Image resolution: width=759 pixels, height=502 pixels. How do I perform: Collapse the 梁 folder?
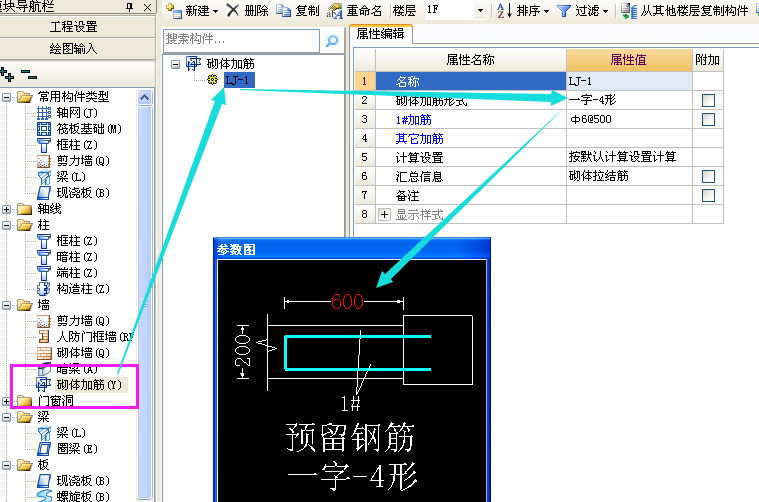[x=6, y=417]
